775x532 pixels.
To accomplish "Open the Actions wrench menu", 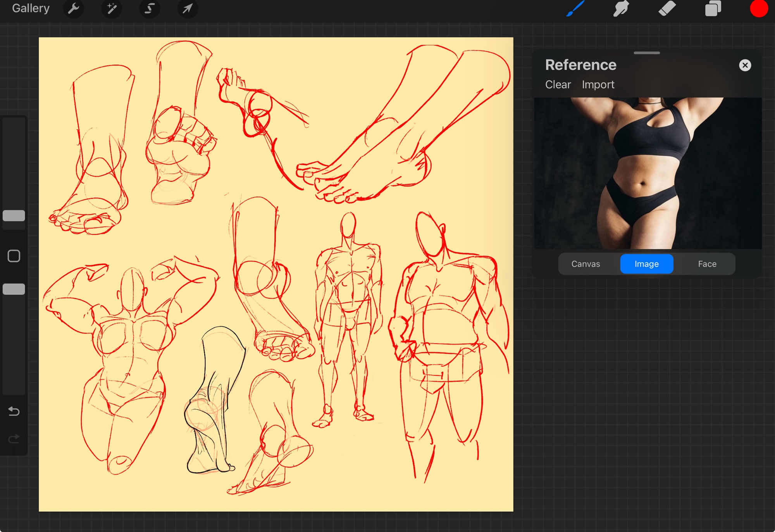I will tap(73, 9).
